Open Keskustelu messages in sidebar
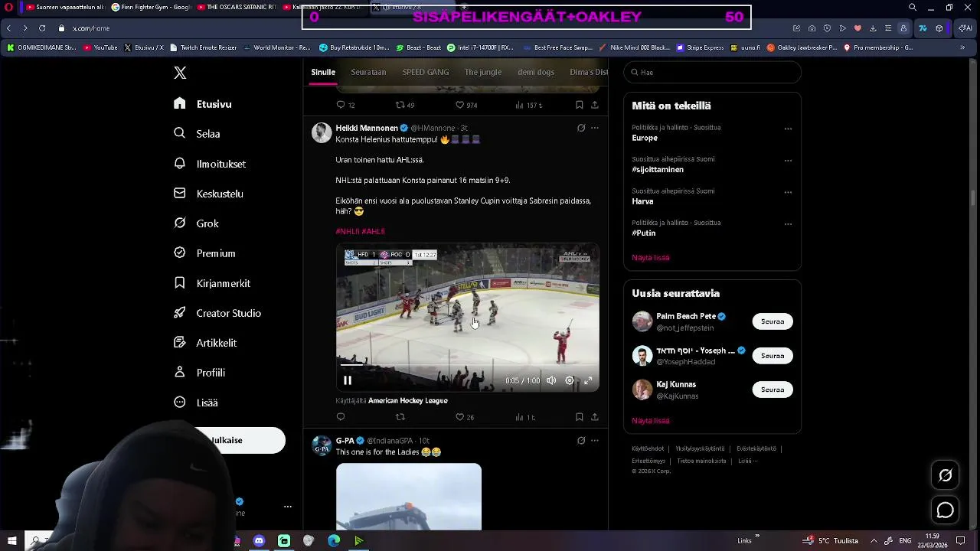This screenshot has width=980, height=551. click(x=208, y=194)
